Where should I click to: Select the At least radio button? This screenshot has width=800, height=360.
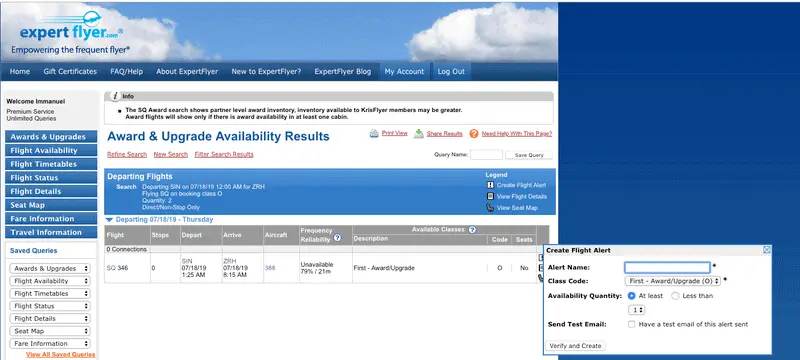point(632,296)
